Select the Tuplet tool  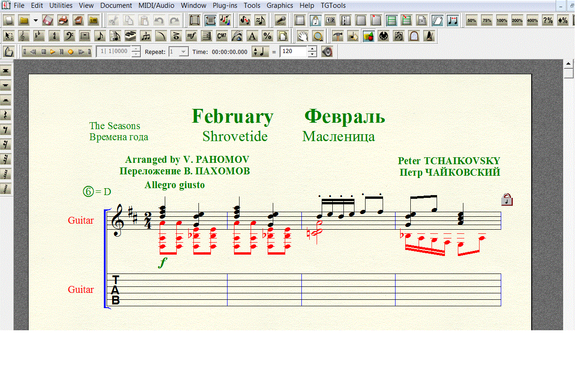(x=145, y=36)
